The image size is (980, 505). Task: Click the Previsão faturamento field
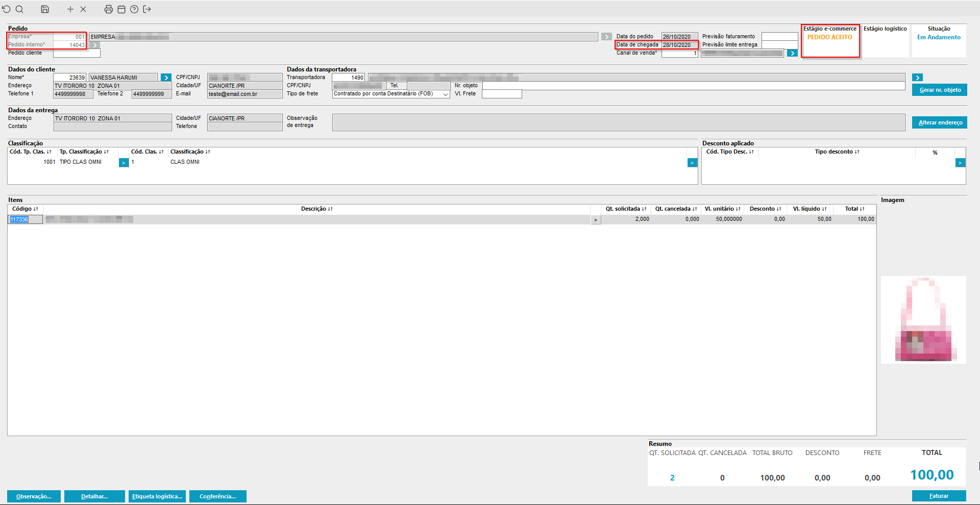779,37
